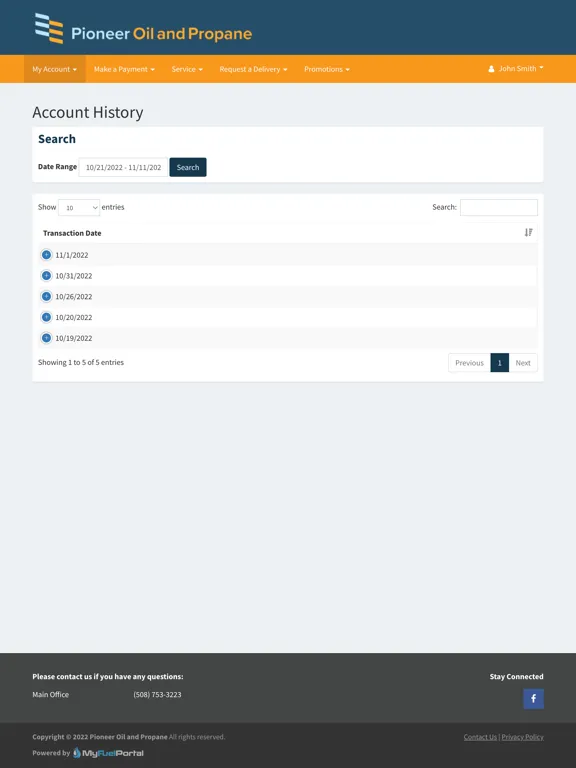Expand the 11/1/2022 transaction row
This screenshot has width=576, height=768.
pyautogui.click(x=47, y=255)
